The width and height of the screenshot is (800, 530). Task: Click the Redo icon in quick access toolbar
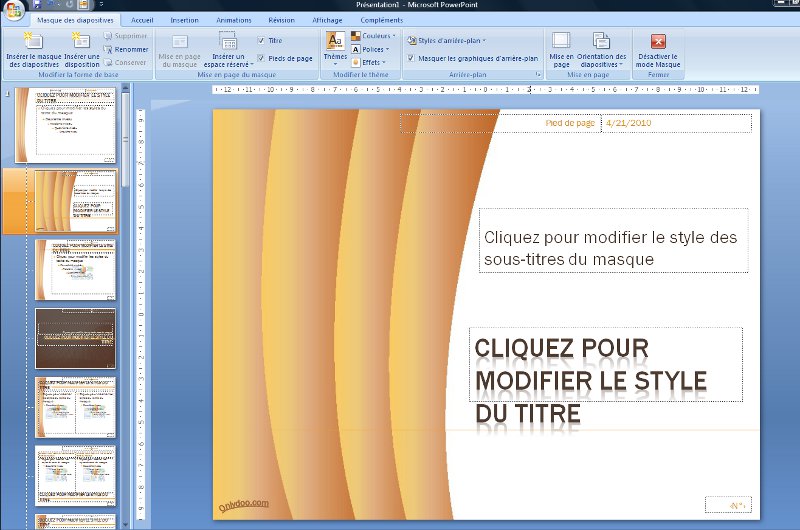69,5
